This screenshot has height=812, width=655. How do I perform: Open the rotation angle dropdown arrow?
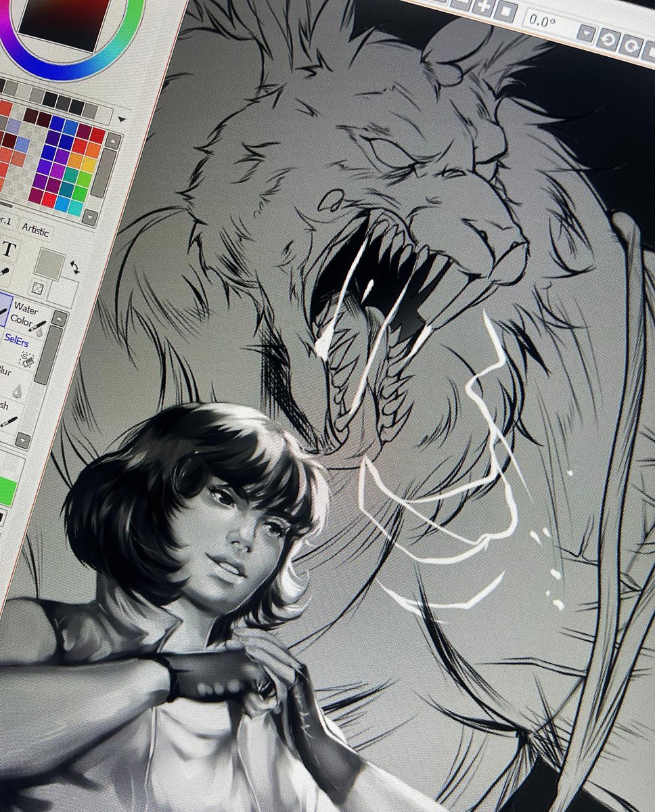pos(586,34)
